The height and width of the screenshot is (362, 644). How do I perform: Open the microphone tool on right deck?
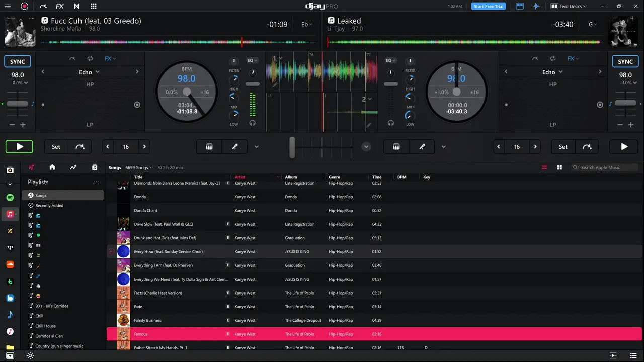point(422,147)
